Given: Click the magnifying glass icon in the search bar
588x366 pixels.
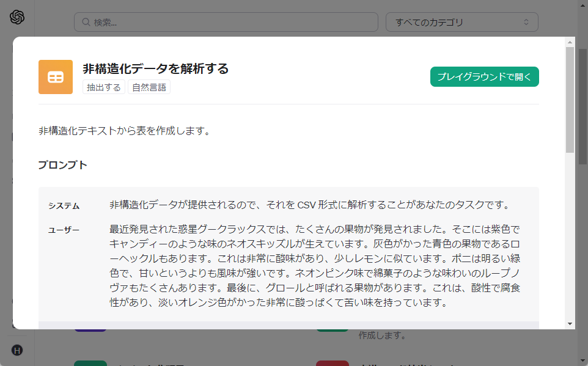Looking at the screenshot, I should (x=85, y=22).
